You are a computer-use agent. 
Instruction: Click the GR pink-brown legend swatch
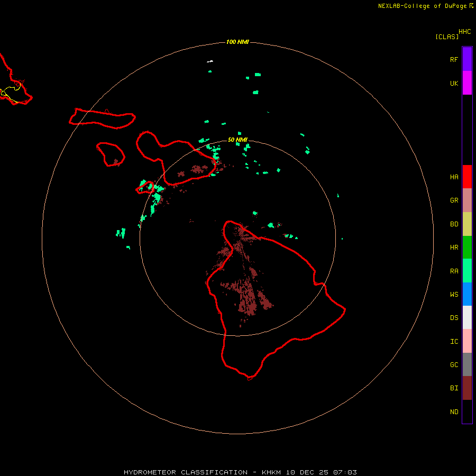point(467,200)
